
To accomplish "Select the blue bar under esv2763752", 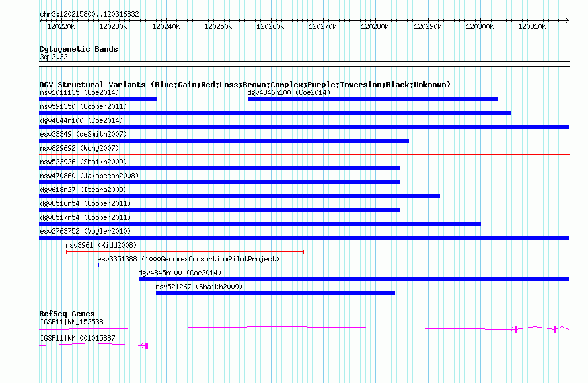I will (x=304, y=238).
